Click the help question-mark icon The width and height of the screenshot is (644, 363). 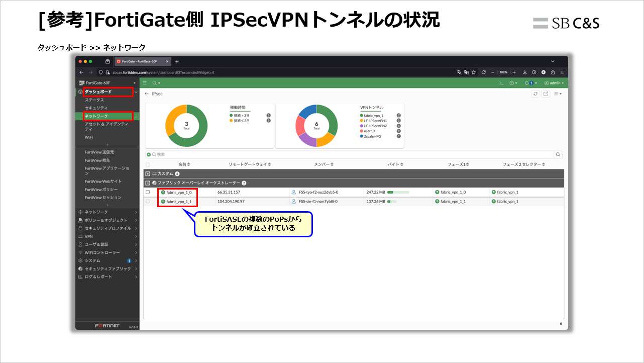click(511, 82)
